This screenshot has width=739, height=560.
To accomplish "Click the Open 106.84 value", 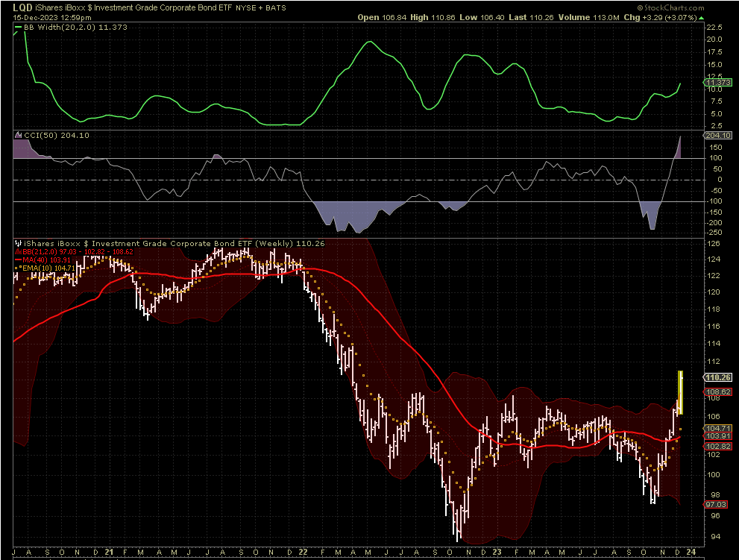I will pyautogui.click(x=382, y=17).
